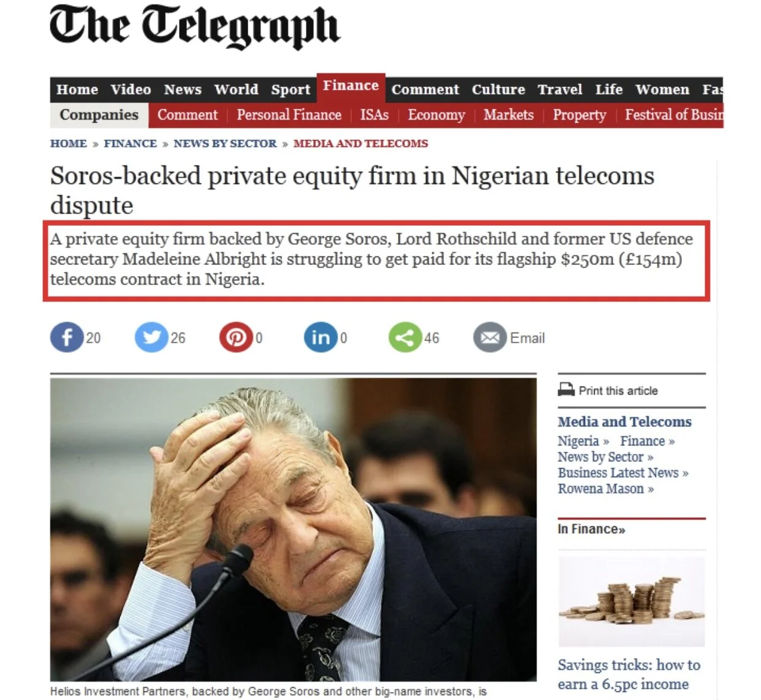The image size is (761, 700).
Task: Go to The Telegraph logo homepage
Action: (x=194, y=27)
